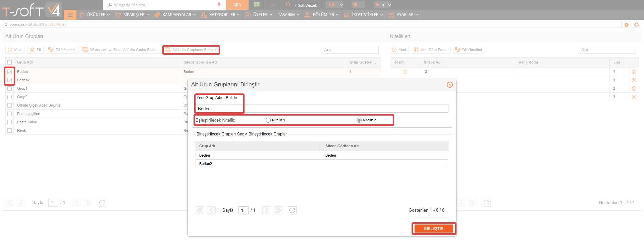This screenshot has width=644, height=245.
Task: Check the Pasta çeşitleri checkbox
Action: coord(9,114)
